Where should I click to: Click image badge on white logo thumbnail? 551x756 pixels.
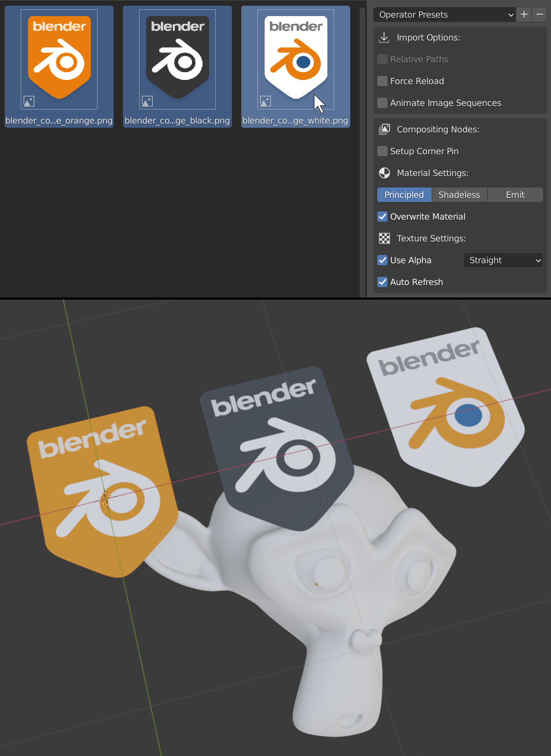pyautogui.click(x=266, y=101)
